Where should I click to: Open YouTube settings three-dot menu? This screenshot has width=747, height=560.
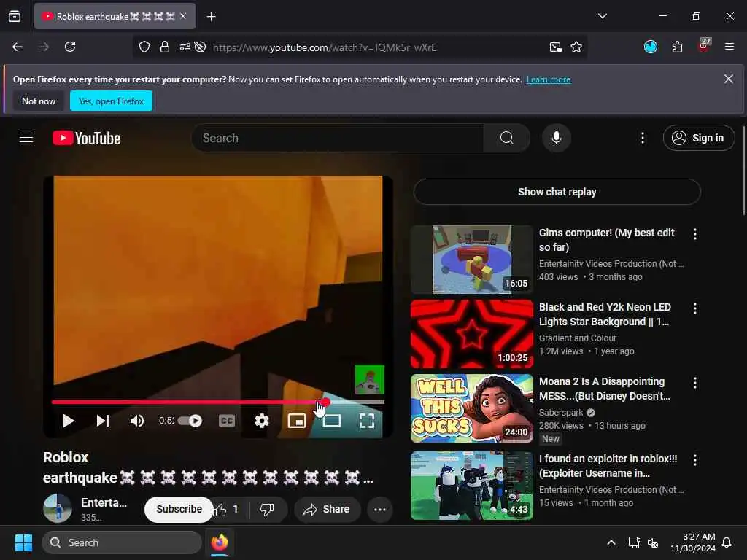(643, 138)
